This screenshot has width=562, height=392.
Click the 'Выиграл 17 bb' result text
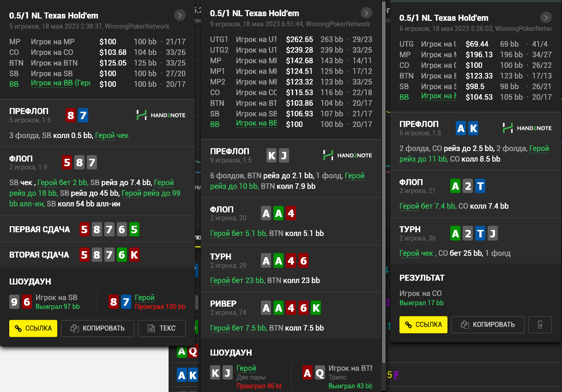(422, 303)
